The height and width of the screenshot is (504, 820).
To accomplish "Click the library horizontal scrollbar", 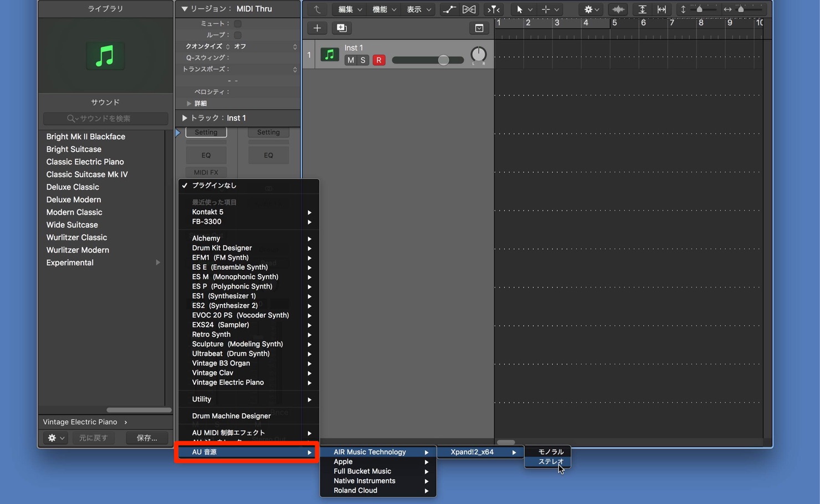I will pyautogui.click(x=139, y=410).
